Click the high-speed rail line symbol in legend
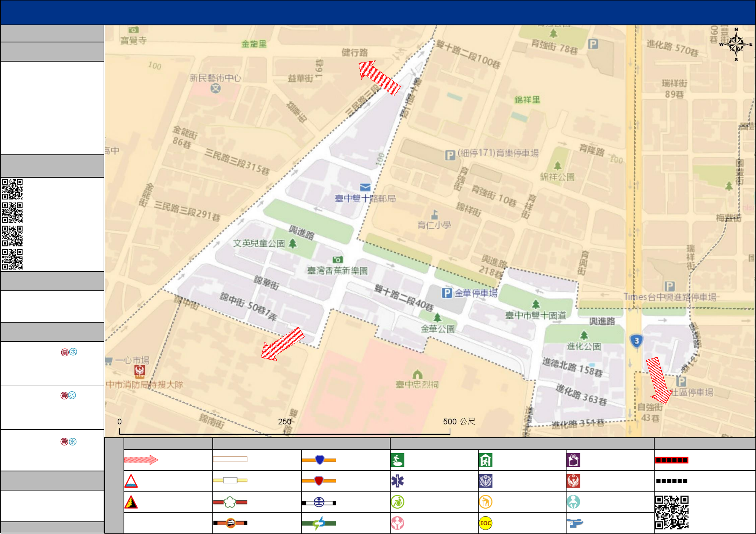The height and width of the screenshot is (534, 756). click(230, 523)
